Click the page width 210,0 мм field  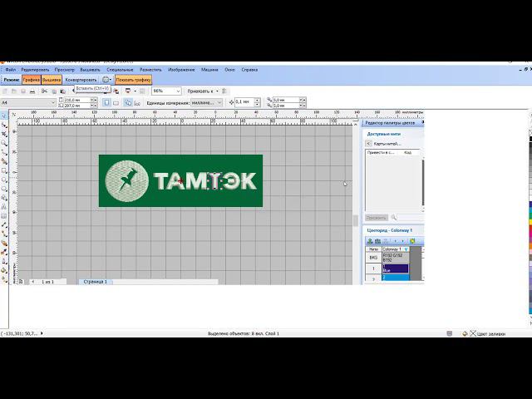click(76, 100)
